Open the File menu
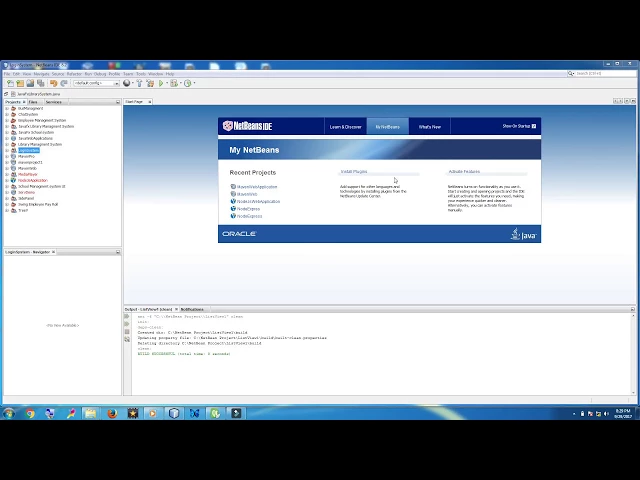Screen dimensions: 640x480 7,74
